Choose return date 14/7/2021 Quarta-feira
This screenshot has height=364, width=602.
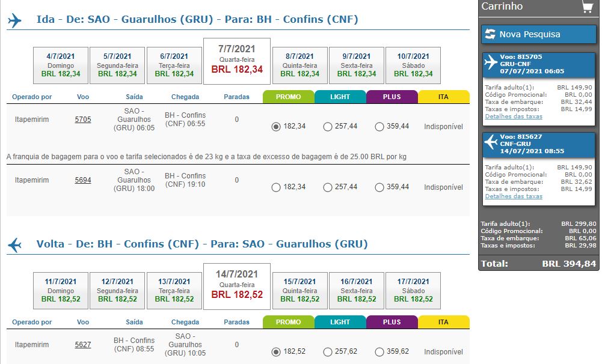coord(237,286)
